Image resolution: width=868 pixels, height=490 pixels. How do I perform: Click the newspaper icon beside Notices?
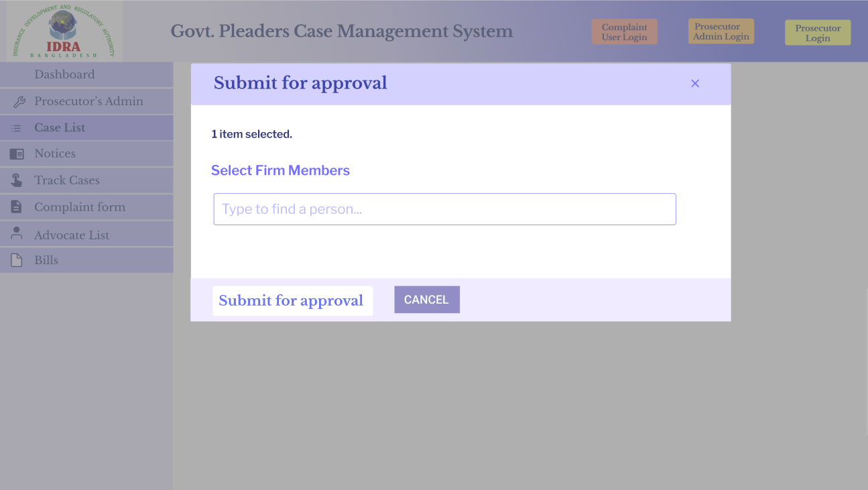coord(17,154)
